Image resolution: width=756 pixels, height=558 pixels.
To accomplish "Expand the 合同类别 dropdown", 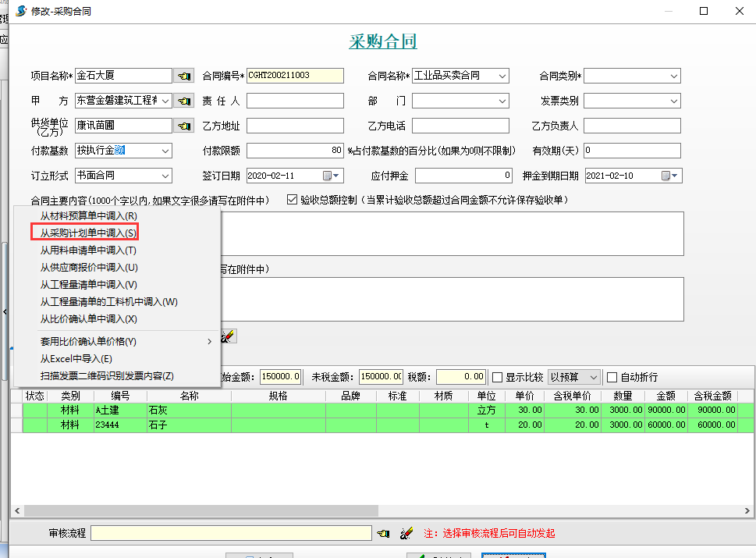I will point(674,76).
